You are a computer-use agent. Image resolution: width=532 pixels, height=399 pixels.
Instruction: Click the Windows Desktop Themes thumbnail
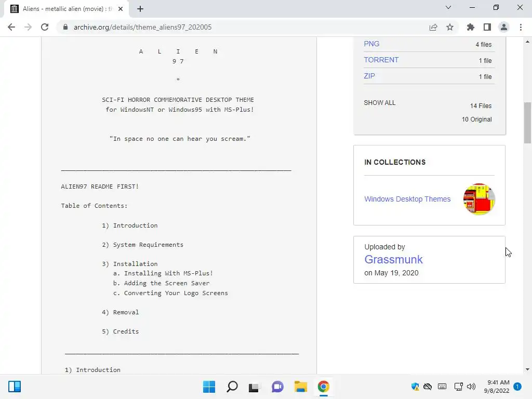[479, 199]
